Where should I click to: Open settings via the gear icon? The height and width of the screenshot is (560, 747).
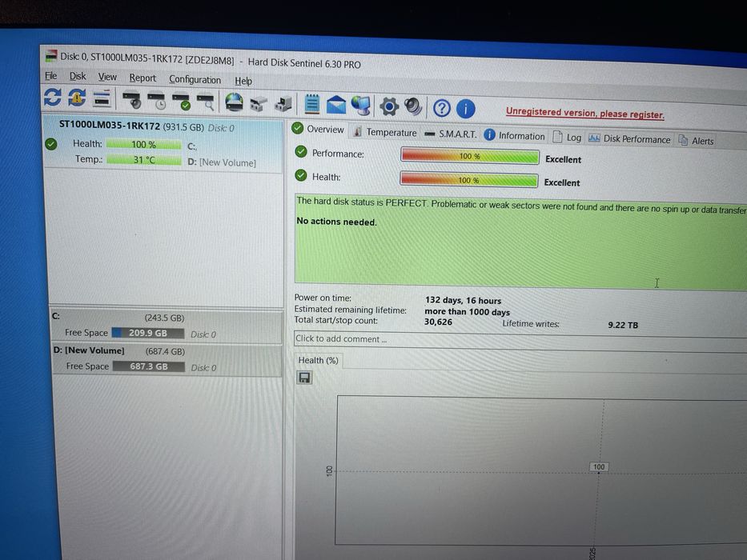(389, 106)
